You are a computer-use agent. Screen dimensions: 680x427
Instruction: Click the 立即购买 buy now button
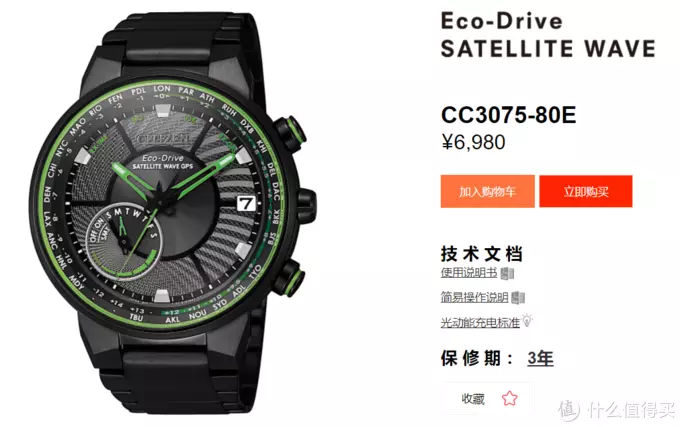[586, 191]
